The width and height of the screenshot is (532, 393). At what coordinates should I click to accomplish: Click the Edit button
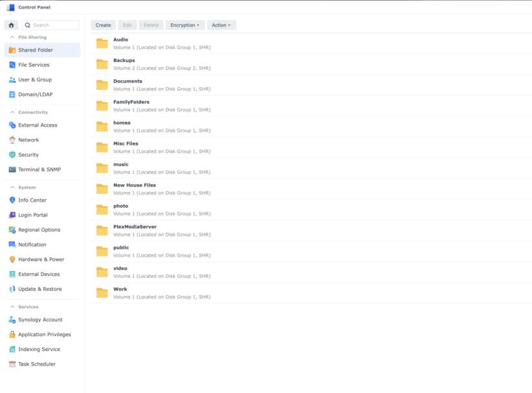(127, 25)
